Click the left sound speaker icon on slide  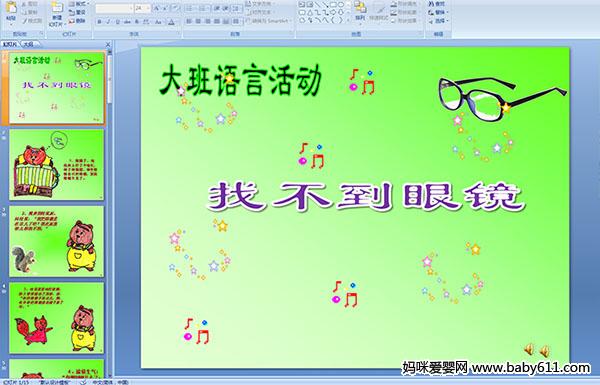coord(529,349)
